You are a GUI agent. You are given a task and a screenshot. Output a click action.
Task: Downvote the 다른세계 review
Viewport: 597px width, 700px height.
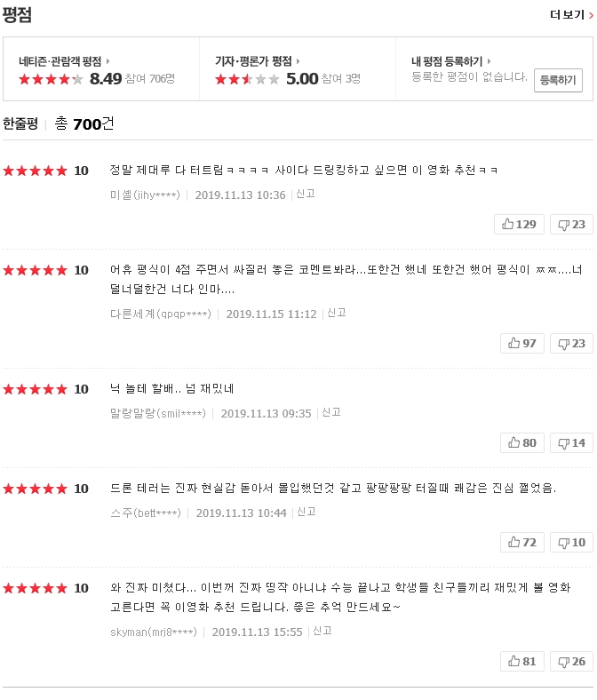point(571,343)
